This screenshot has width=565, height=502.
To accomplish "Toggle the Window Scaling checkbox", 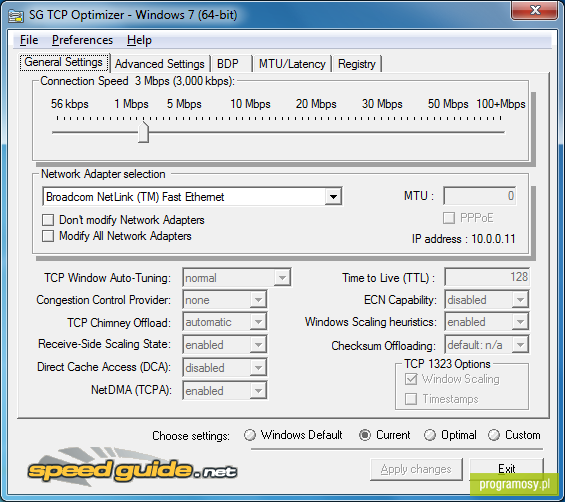I will tap(411, 379).
